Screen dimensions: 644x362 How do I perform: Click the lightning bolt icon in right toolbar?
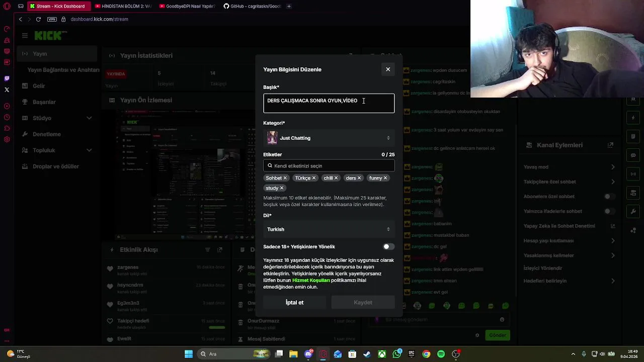(x=633, y=118)
